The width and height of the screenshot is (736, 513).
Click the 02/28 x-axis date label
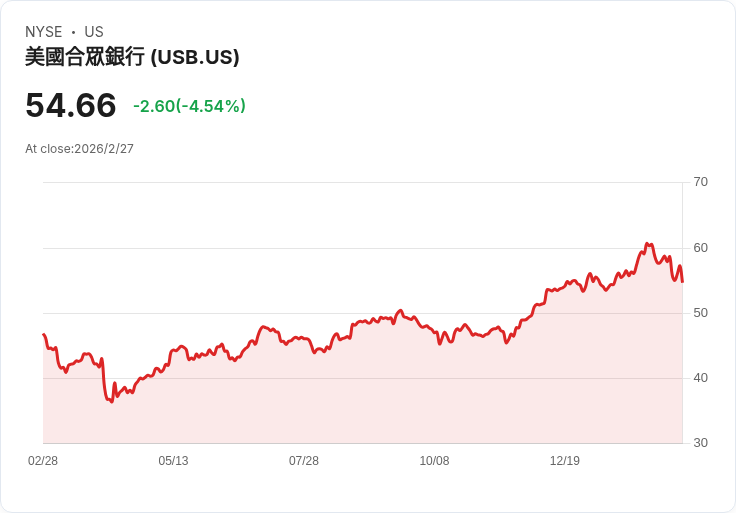click(43, 461)
